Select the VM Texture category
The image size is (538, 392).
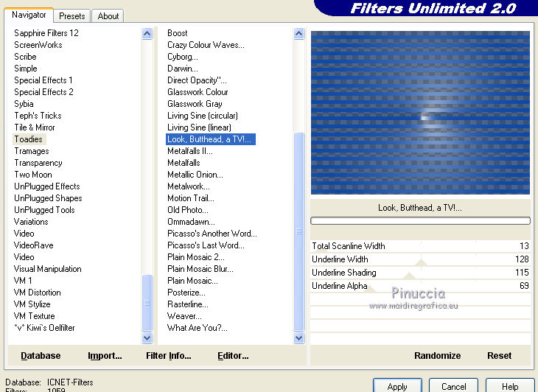[35, 316]
